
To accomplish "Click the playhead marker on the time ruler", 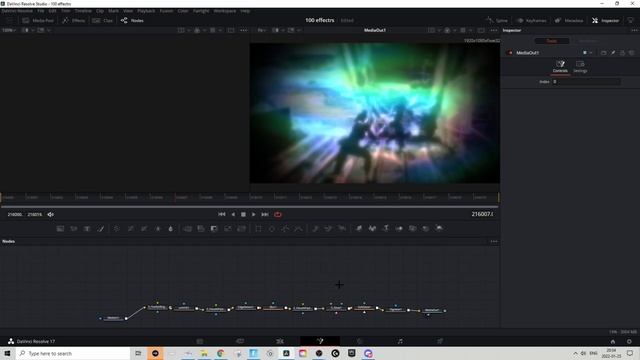I will pos(175,197).
